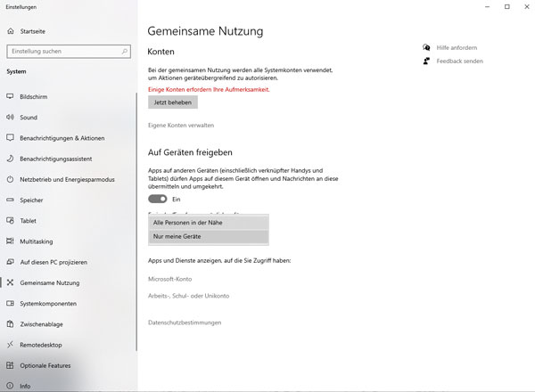Click the search magnifier icon

point(125,52)
